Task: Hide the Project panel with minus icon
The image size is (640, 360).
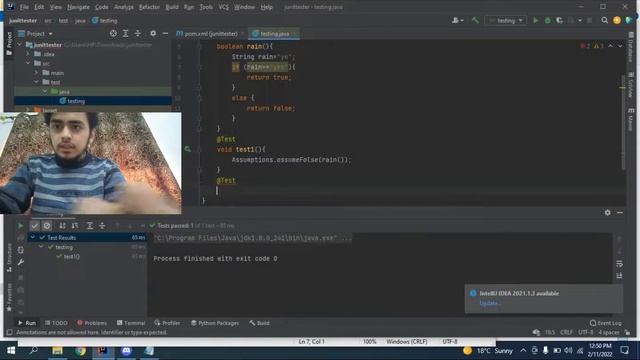Action: [x=165, y=33]
